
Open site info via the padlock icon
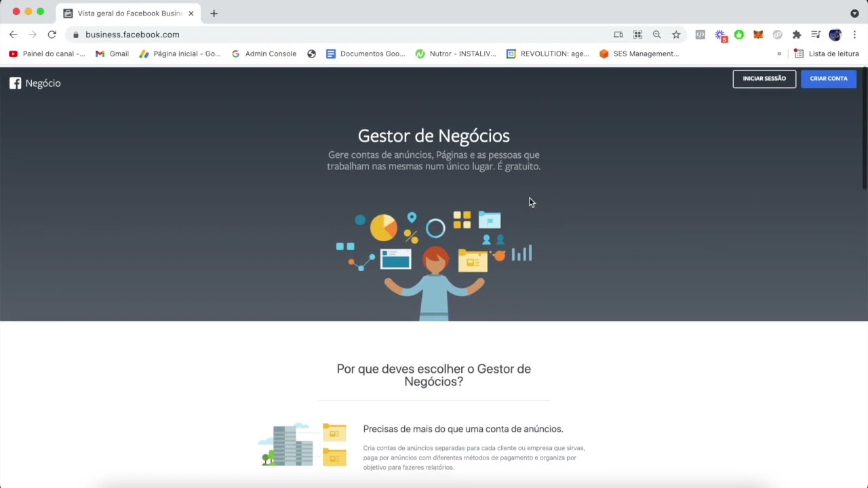(x=76, y=35)
